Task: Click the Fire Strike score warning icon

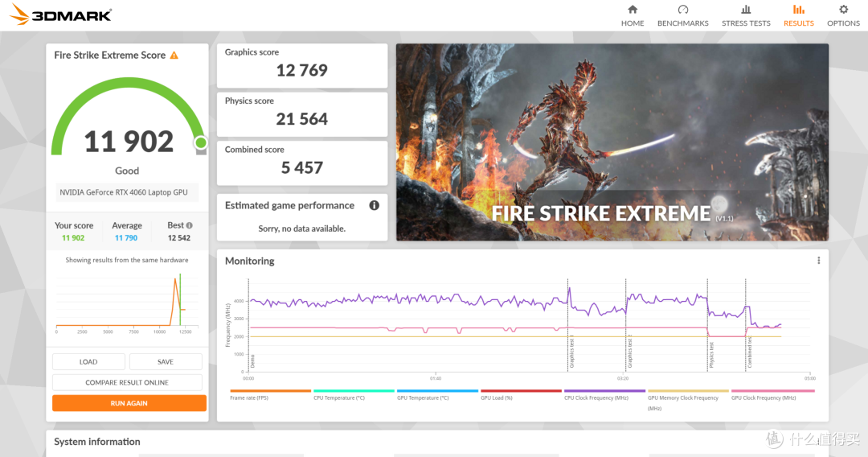Action: pos(174,56)
